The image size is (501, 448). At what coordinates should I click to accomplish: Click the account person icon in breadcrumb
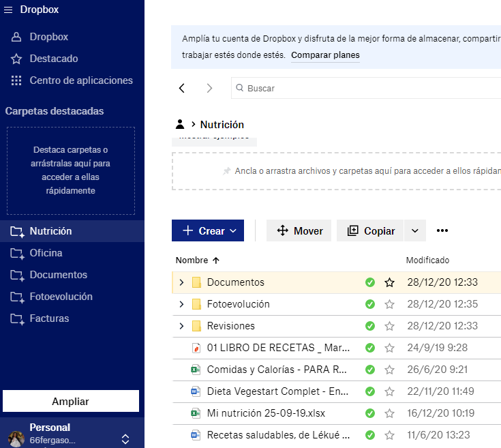click(x=180, y=124)
